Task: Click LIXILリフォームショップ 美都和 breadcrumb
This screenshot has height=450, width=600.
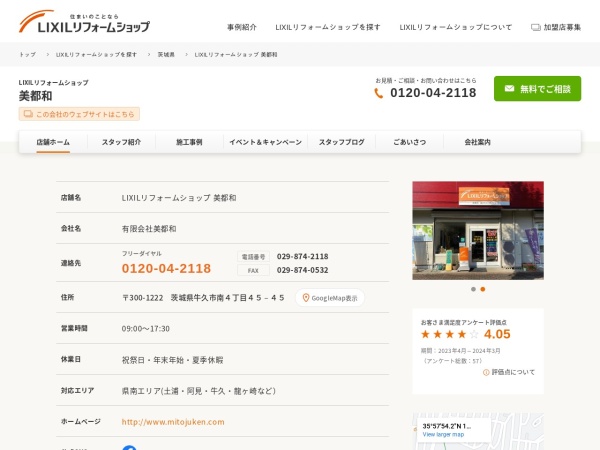Action: 236,55
